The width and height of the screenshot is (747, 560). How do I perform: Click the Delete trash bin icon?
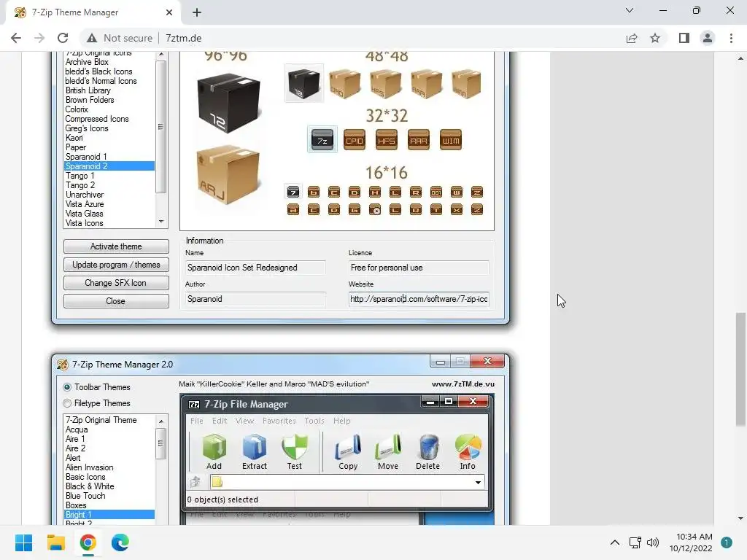click(x=427, y=448)
